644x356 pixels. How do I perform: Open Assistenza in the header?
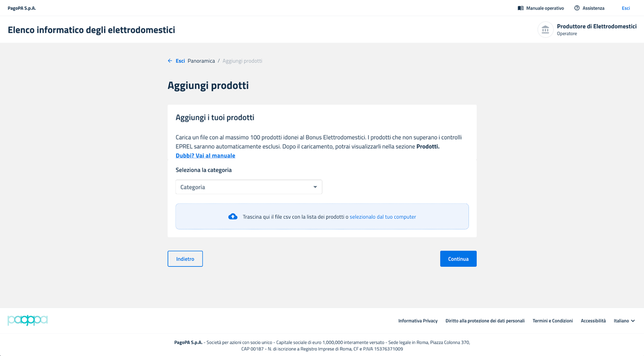pyautogui.click(x=593, y=8)
